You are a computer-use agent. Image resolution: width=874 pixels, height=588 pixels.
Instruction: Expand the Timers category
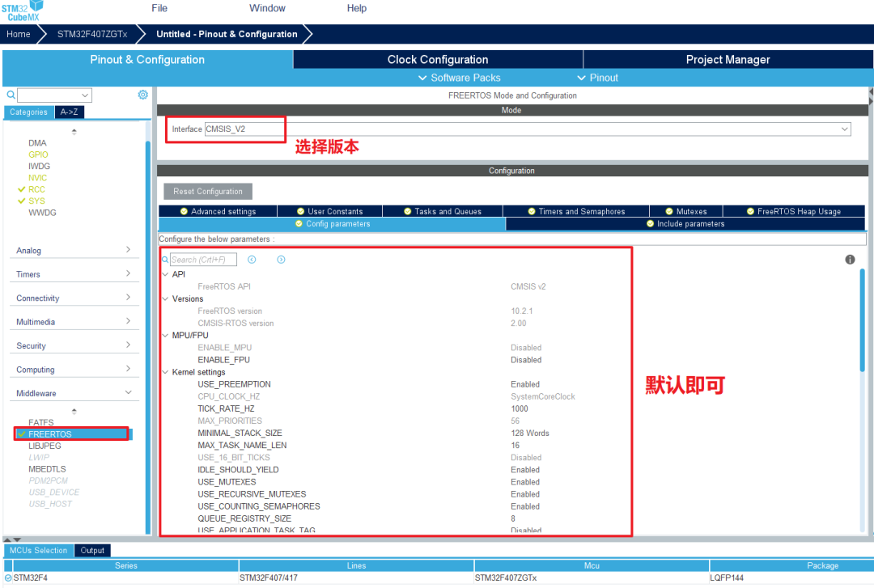pyautogui.click(x=74, y=274)
